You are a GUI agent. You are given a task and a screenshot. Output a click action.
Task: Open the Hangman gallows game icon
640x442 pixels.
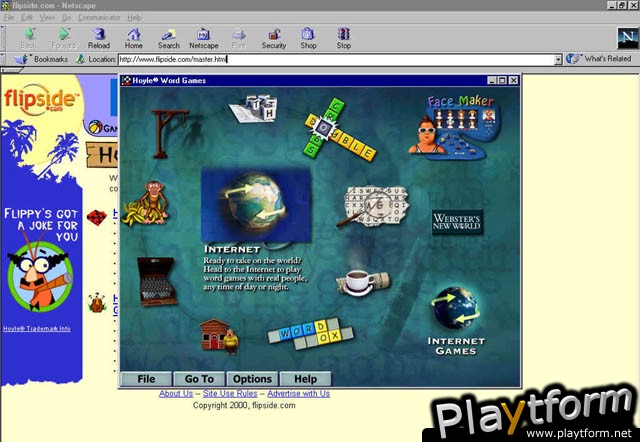(169, 134)
